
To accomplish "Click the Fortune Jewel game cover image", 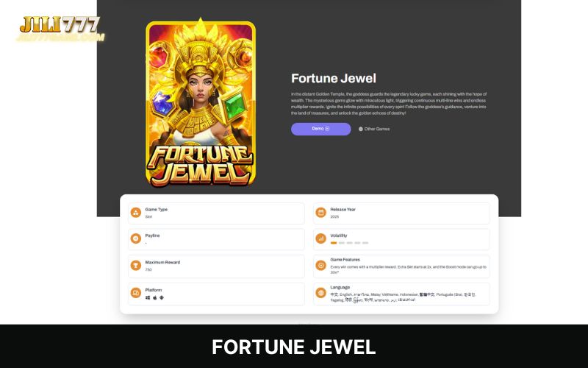I will pos(201,102).
